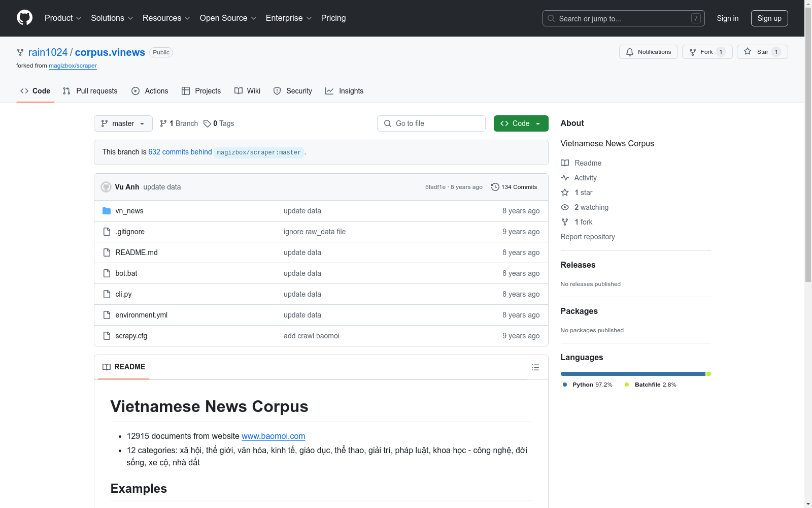Focus the 'Search or jump to' field
The height and width of the screenshot is (508, 812).
pyautogui.click(x=624, y=18)
